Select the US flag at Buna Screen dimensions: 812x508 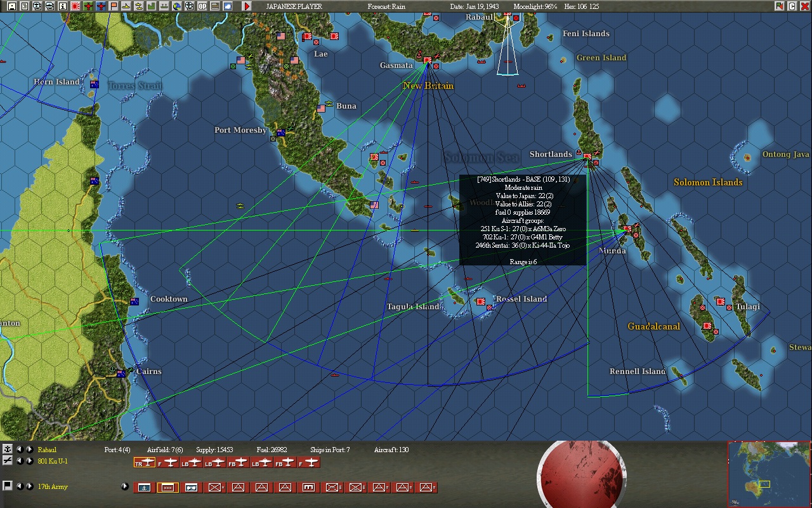tap(321, 109)
